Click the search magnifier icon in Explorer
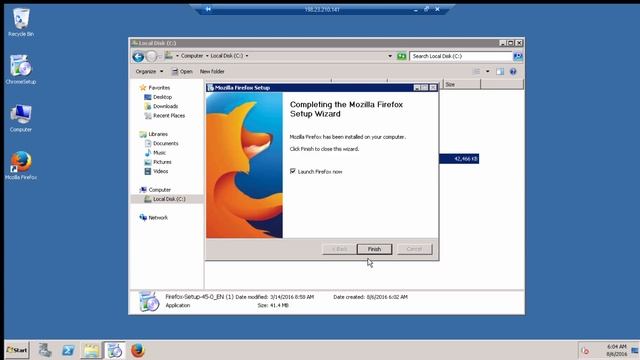Screen dimensions: 640x360 pos(518,56)
